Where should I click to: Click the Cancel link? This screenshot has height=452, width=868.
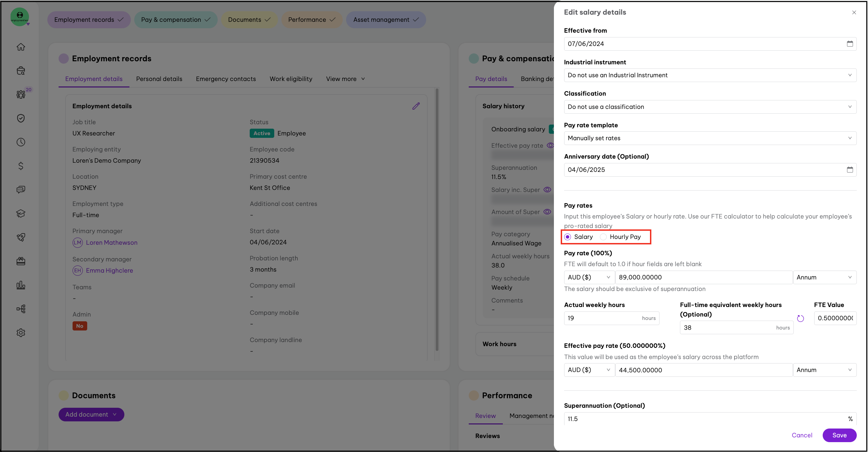click(x=802, y=435)
